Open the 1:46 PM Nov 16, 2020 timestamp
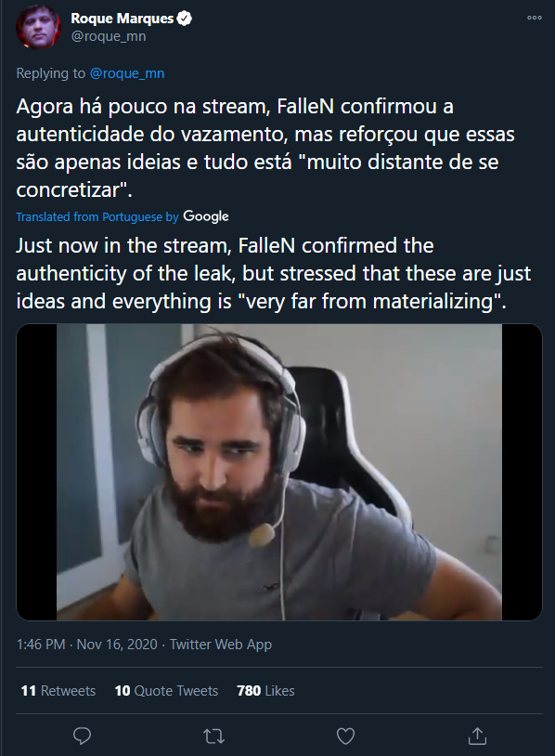The image size is (555, 756). [86, 645]
